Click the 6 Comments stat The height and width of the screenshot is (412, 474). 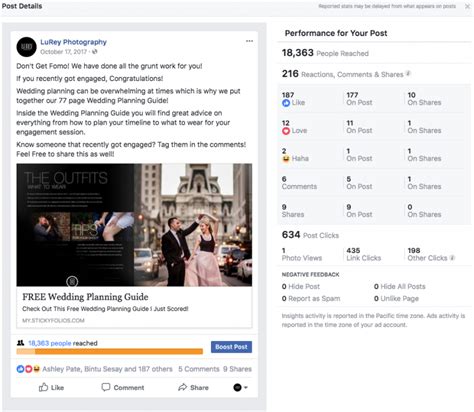click(x=299, y=183)
